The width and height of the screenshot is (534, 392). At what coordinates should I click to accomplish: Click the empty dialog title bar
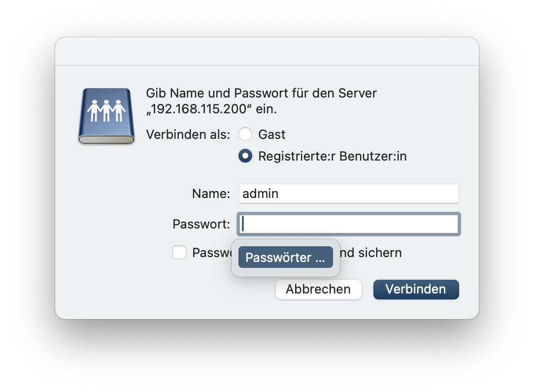pos(267,51)
